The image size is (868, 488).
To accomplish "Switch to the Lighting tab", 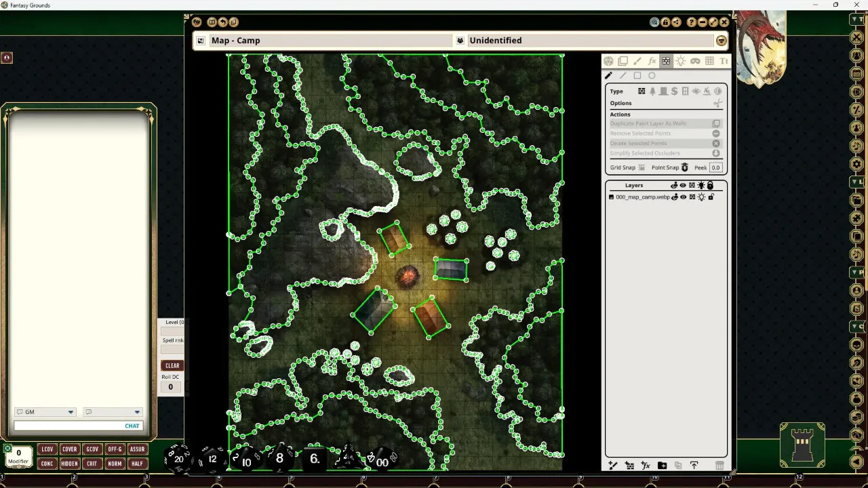I will point(680,61).
